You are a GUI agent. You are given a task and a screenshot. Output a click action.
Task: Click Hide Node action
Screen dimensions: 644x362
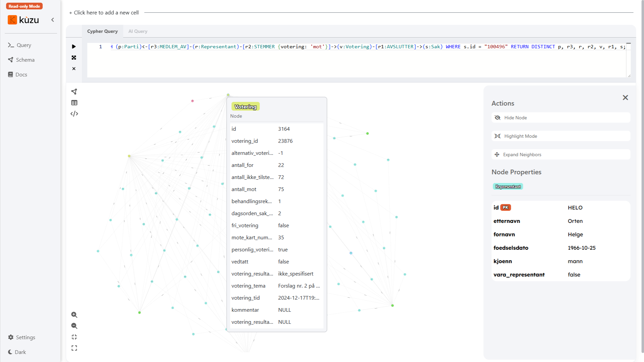click(560, 118)
